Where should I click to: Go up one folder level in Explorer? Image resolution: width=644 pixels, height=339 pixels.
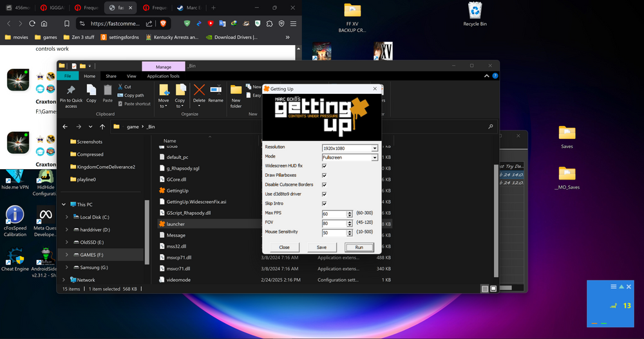[x=102, y=127]
